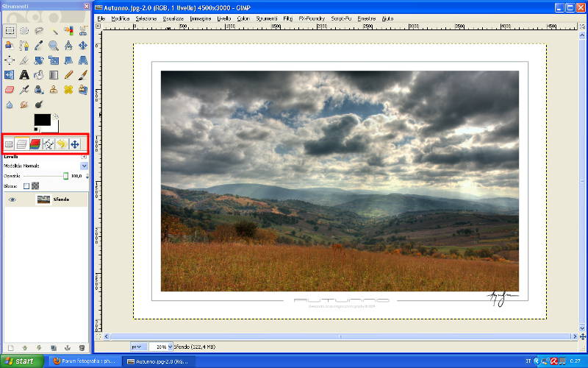Open the Colori menu
This screenshot has width=588, height=368.
[243, 18]
